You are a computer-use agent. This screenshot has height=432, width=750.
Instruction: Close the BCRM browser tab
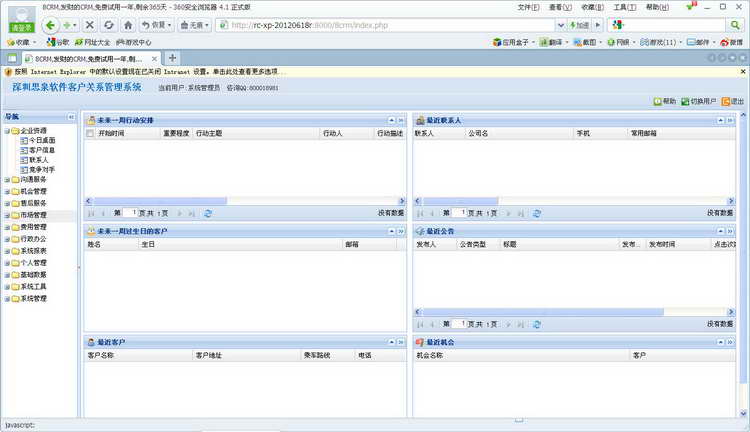(x=154, y=58)
